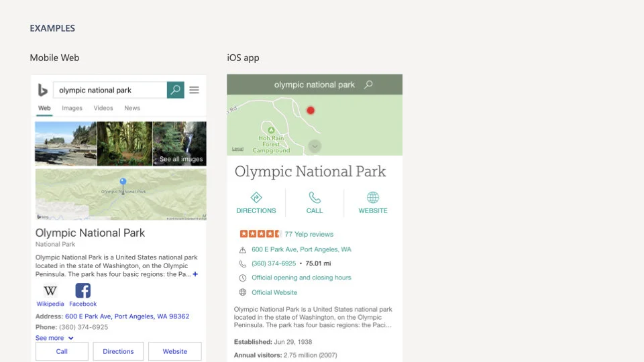Click the blue address link with 98362
644x362 pixels.
[127, 316]
